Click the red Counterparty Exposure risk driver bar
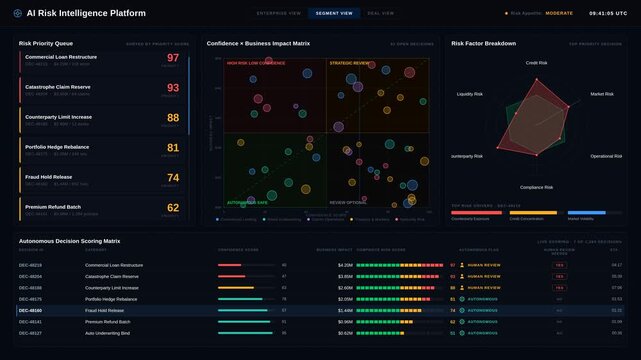Viewport: 641px width, 360px height. coord(476,213)
